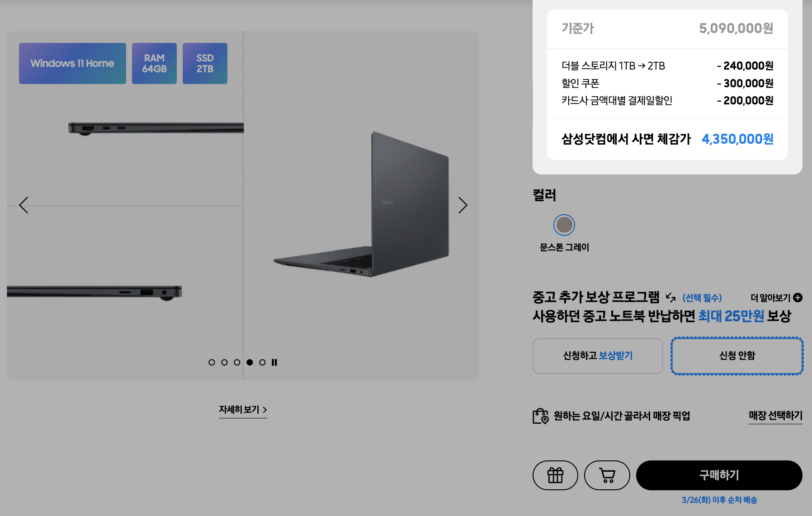Click the 3/26(화) 이후 순차 배송 notice
This screenshot has height=516, width=812.
(719, 500)
